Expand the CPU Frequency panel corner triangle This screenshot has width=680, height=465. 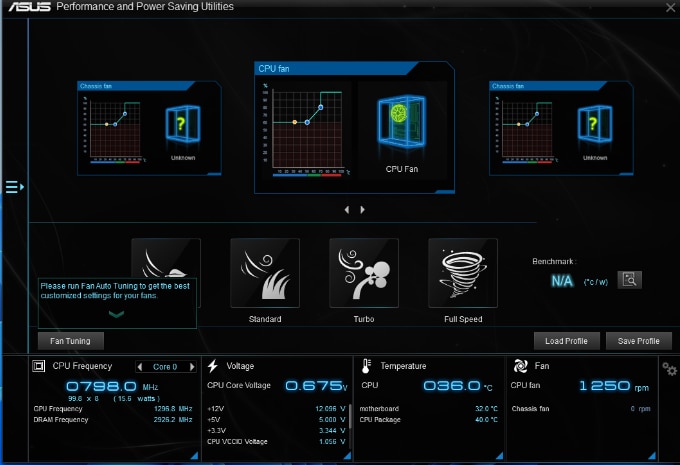click(194, 455)
